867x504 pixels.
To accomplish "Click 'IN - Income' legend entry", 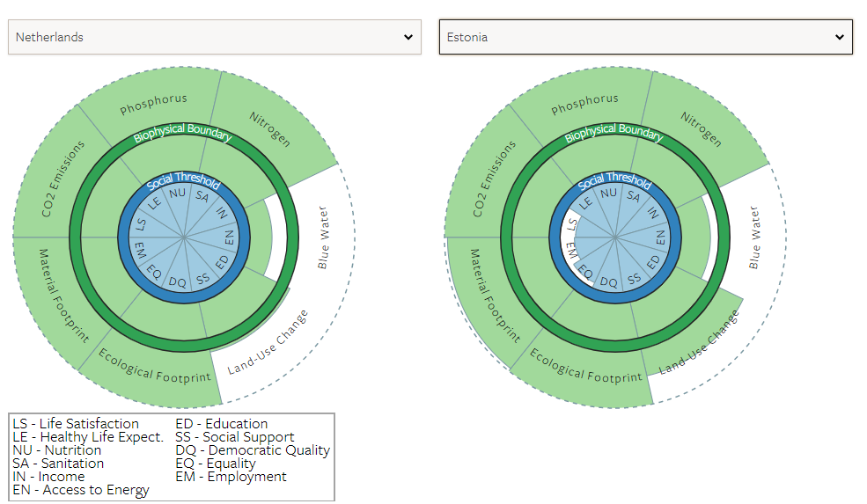I will pyautogui.click(x=48, y=477).
